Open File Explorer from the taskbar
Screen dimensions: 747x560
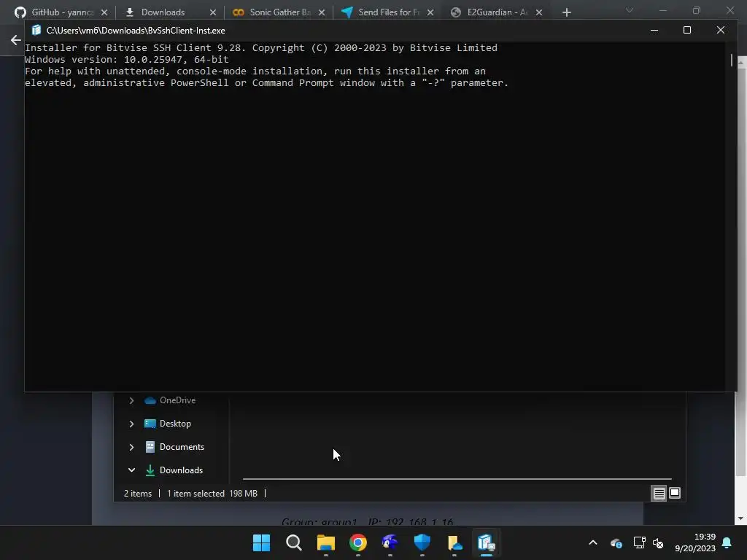click(x=326, y=542)
